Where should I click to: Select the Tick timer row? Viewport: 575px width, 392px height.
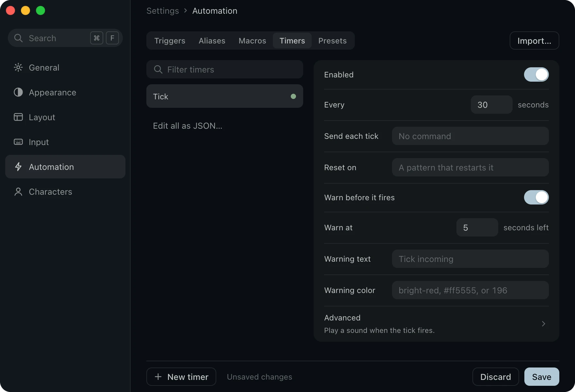[225, 96]
